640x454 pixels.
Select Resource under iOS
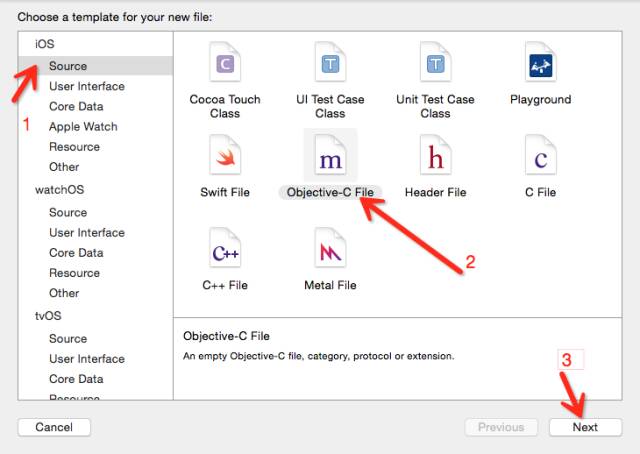pos(74,147)
